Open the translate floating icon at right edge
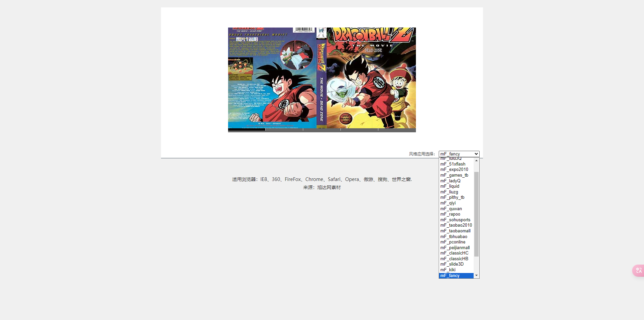644x320 pixels. [x=638, y=271]
